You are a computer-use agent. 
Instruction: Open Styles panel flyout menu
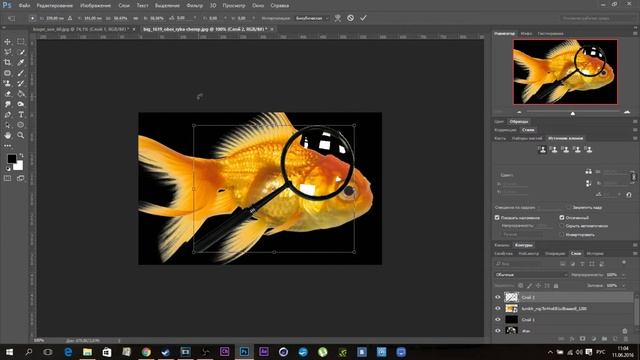click(635, 130)
